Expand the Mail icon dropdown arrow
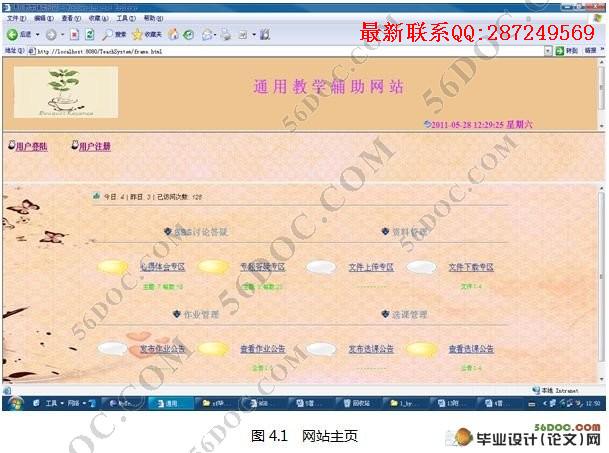The height and width of the screenshot is (453, 609). (x=215, y=35)
